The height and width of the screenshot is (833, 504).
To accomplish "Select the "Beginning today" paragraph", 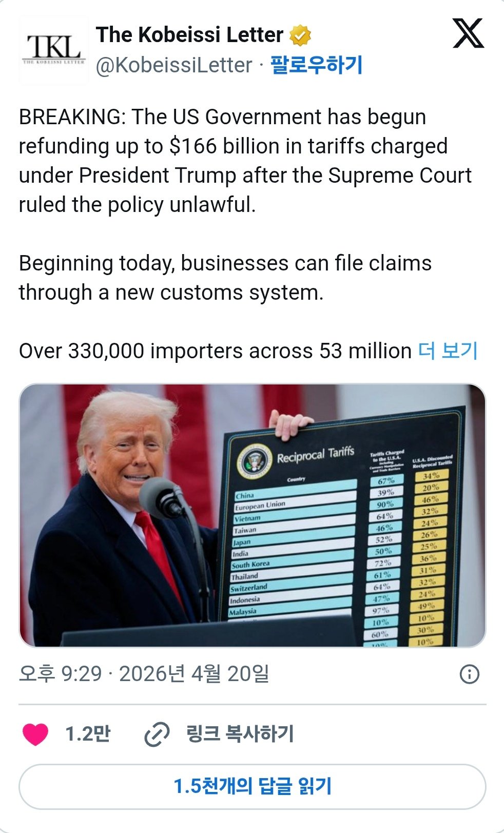I will pyautogui.click(x=225, y=278).
